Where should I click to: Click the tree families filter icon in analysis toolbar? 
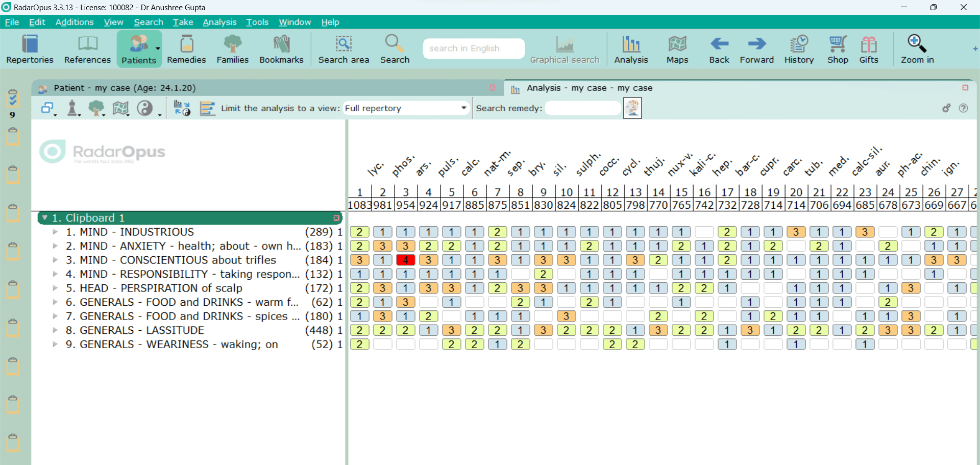pos(96,108)
